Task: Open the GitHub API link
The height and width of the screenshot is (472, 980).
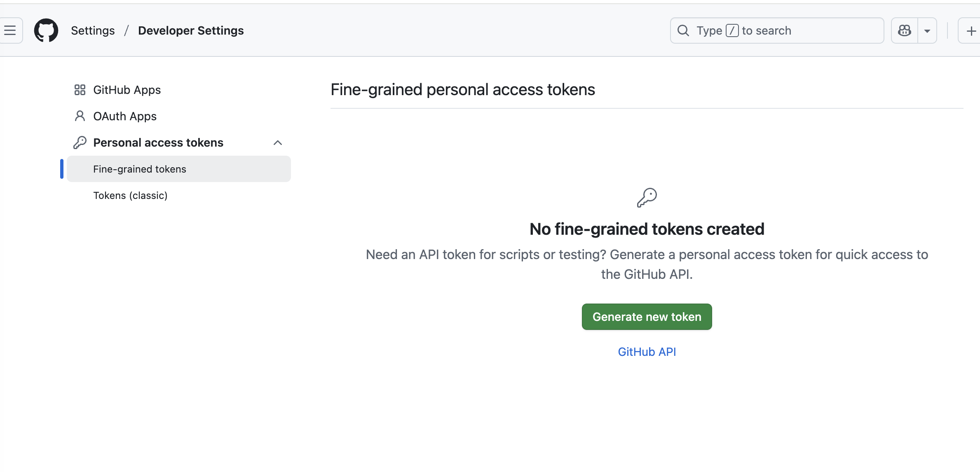Action: [x=647, y=351]
